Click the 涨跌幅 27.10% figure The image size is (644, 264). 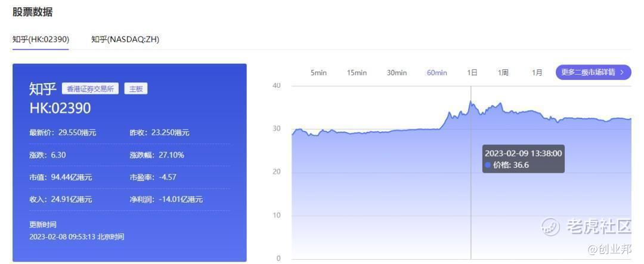click(x=171, y=155)
